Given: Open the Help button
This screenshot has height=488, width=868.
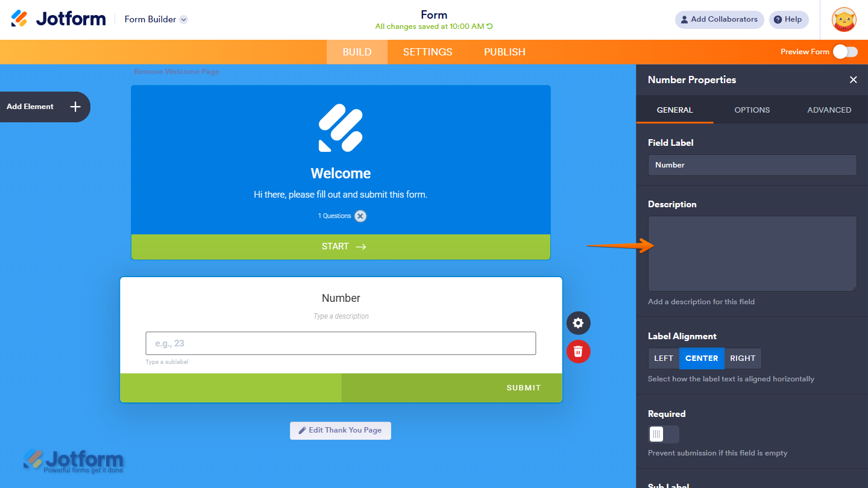Looking at the screenshot, I should pos(788,19).
